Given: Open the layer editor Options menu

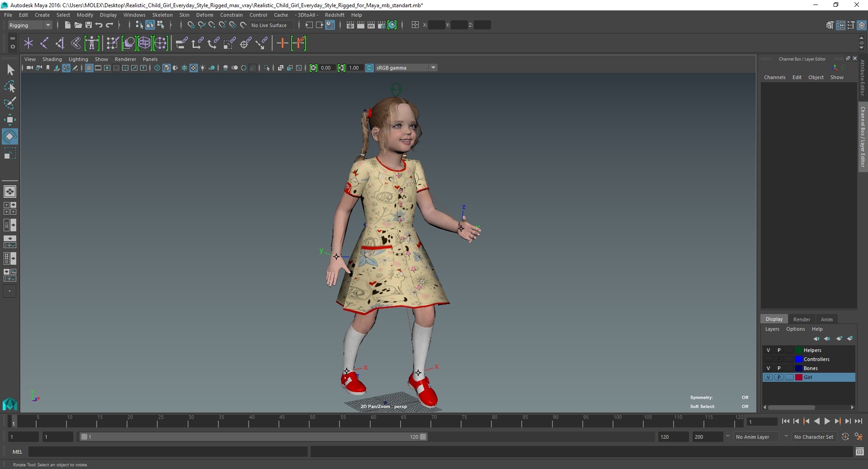Looking at the screenshot, I should (x=795, y=329).
